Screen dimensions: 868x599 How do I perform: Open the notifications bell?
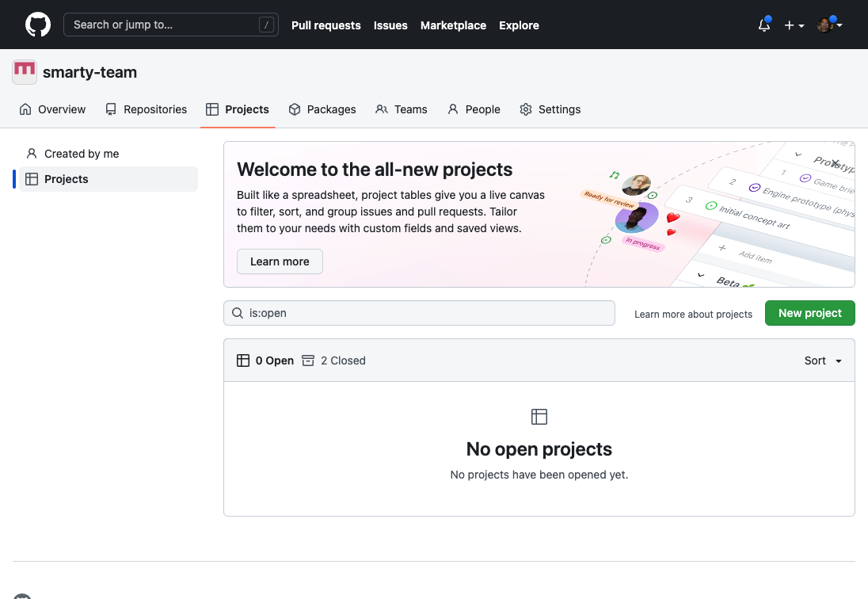click(x=763, y=25)
